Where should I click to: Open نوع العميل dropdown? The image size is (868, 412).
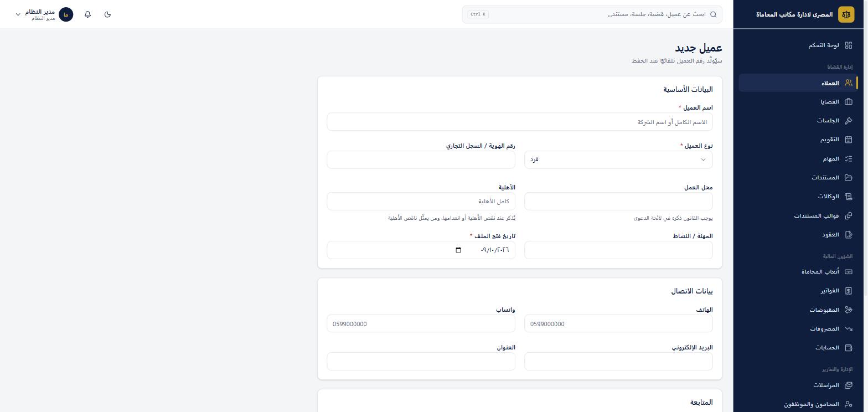[618, 159]
